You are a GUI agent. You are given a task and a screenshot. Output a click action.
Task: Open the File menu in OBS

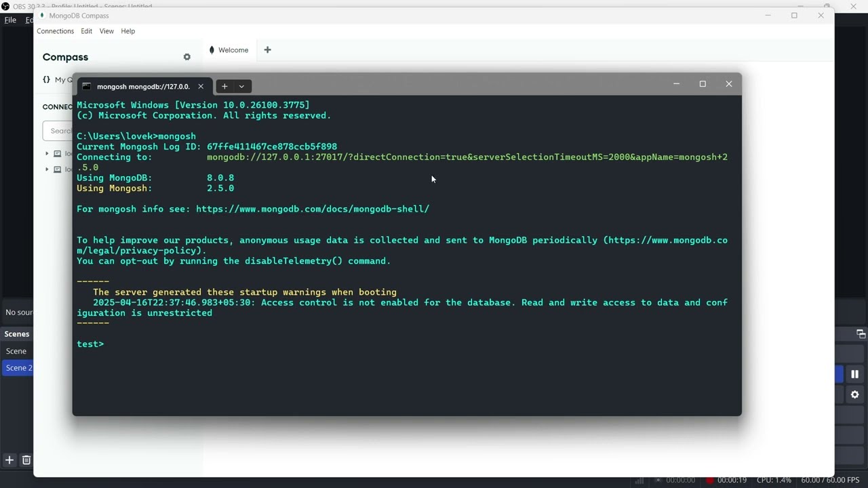tap(10, 20)
